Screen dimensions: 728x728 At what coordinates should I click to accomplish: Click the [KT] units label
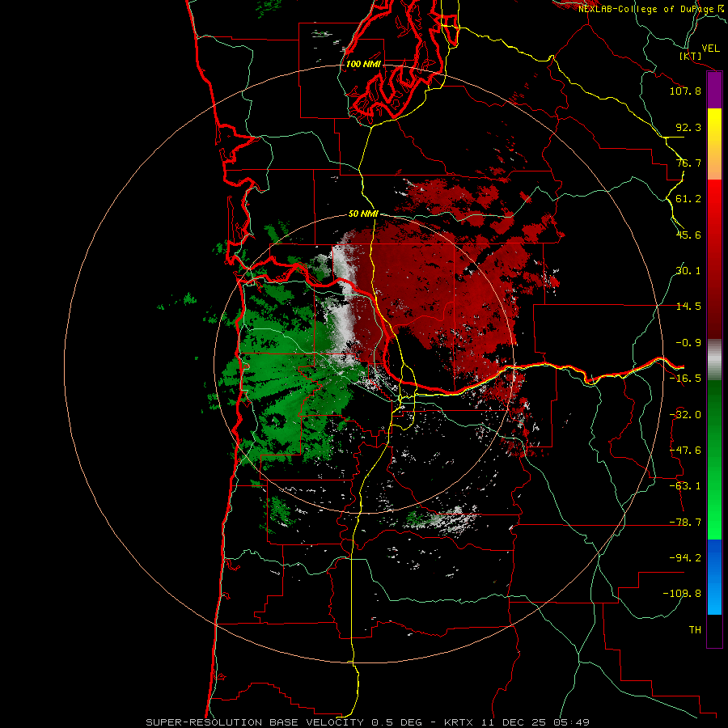(x=691, y=56)
